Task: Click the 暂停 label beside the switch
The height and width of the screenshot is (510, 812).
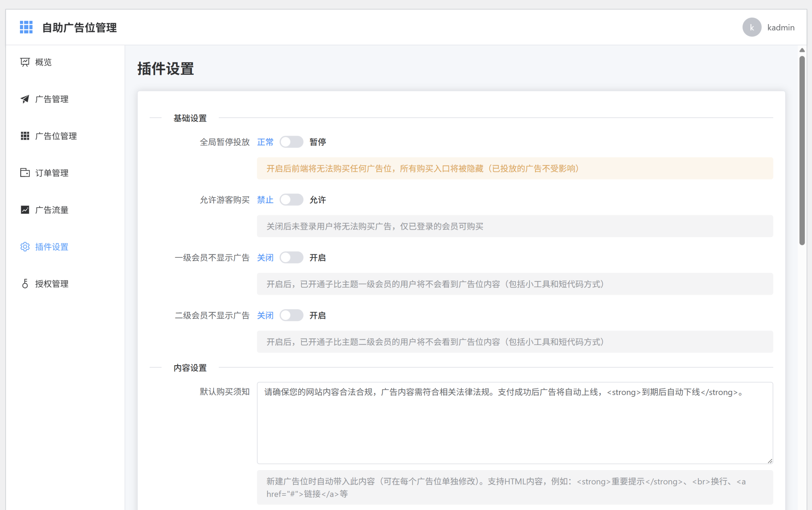Action: click(318, 142)
